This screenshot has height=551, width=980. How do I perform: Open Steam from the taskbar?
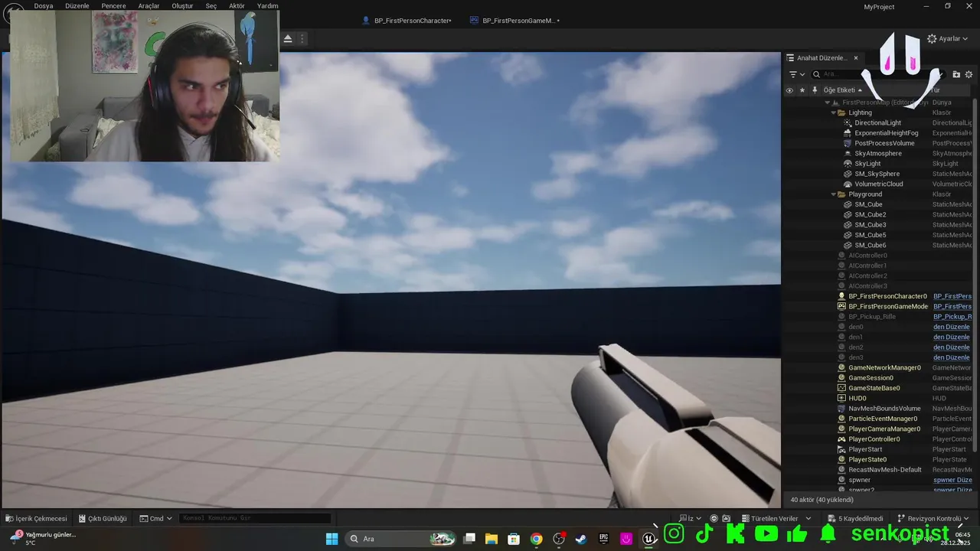(x=581, y=539)
